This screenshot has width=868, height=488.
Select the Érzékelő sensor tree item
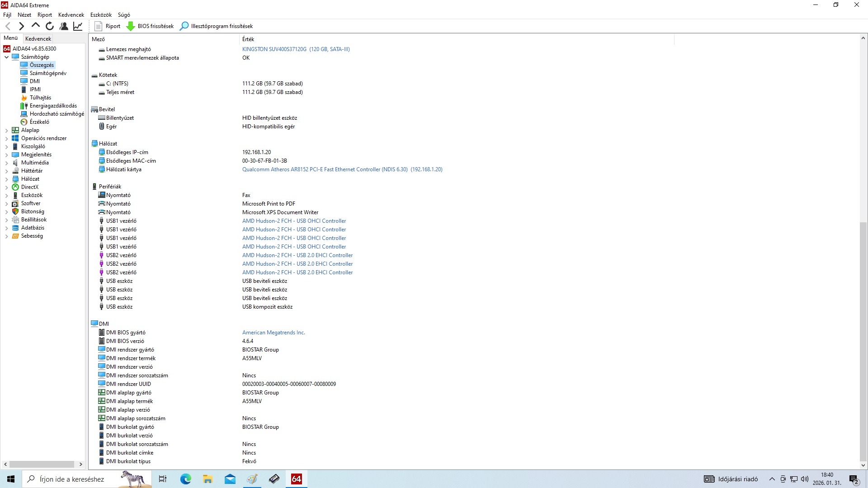[x=39, y=122]
